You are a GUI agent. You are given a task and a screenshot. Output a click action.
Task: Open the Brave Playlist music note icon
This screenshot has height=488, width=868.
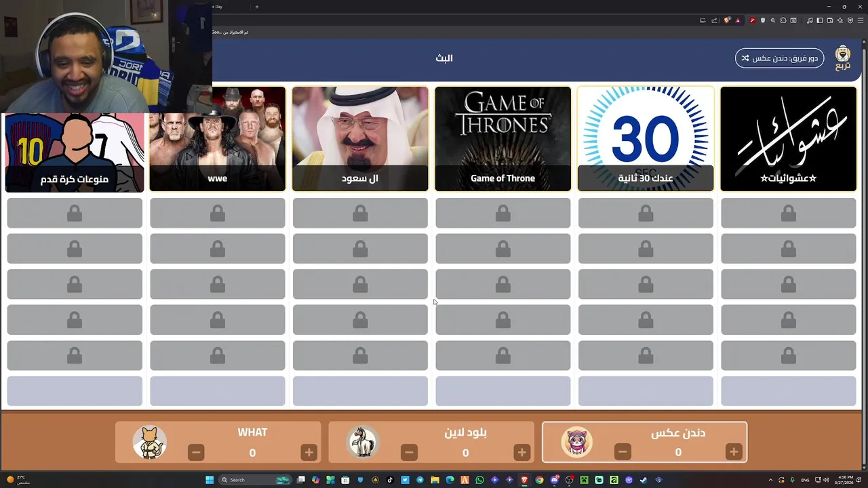pos(810,20)
